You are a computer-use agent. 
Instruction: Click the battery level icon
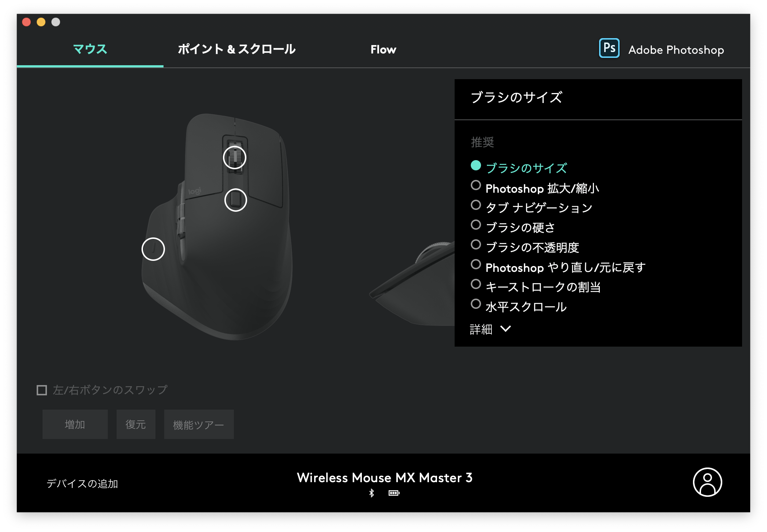tap(394, 493)
